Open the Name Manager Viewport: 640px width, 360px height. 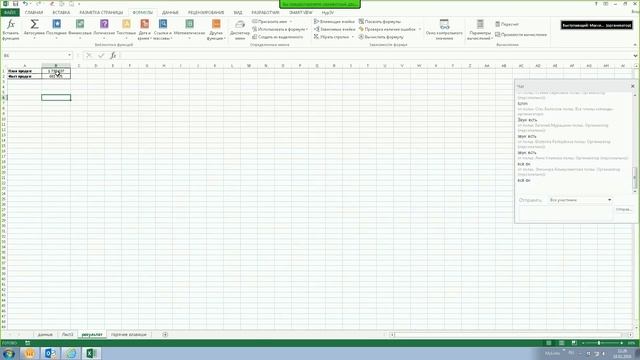(240, 29)
